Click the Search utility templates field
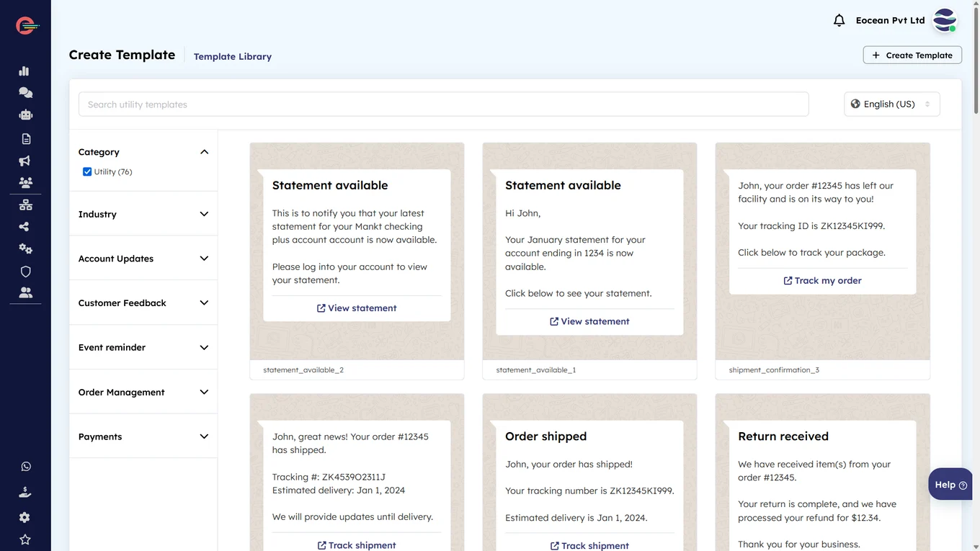Image resolution: width=980 pixels, height=551 pixels. coord(443,104)
